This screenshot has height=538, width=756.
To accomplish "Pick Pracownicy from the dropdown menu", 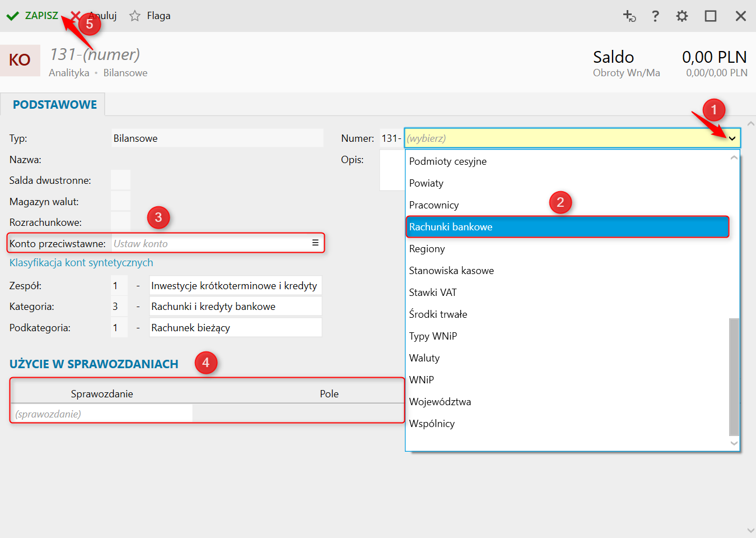I will coord(434,205).
